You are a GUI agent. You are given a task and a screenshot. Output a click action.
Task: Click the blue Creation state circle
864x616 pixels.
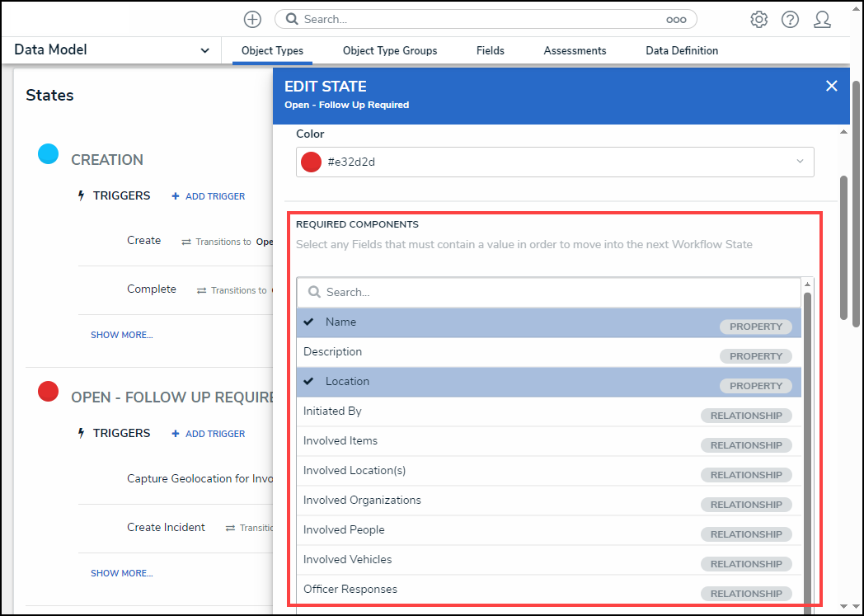tap(49, 153)
